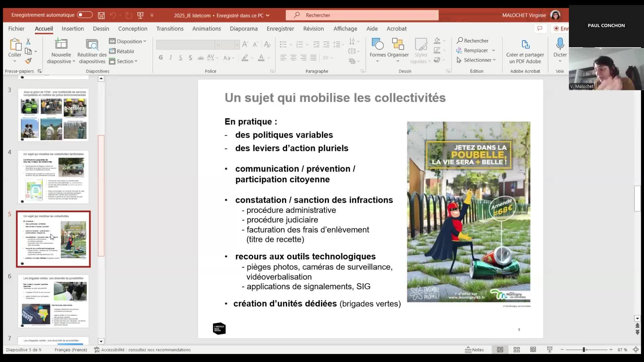Justify text alignment icon
The height and width of the screenshot is (362, 644).
314,58
